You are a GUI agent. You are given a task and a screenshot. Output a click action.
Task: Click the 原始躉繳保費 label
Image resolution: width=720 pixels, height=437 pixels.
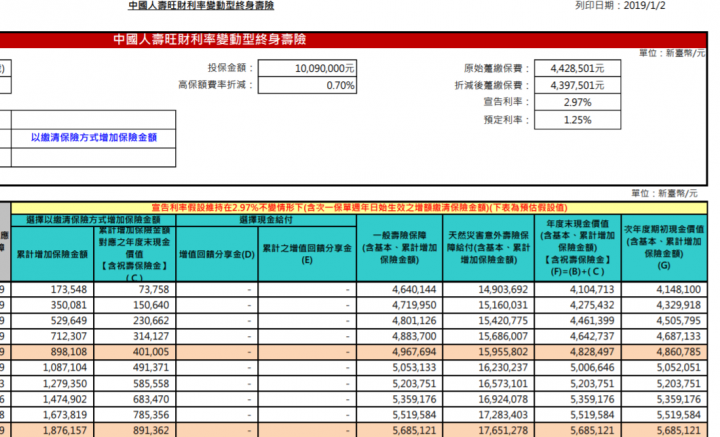pyautogui.click(x=497, y=68)
